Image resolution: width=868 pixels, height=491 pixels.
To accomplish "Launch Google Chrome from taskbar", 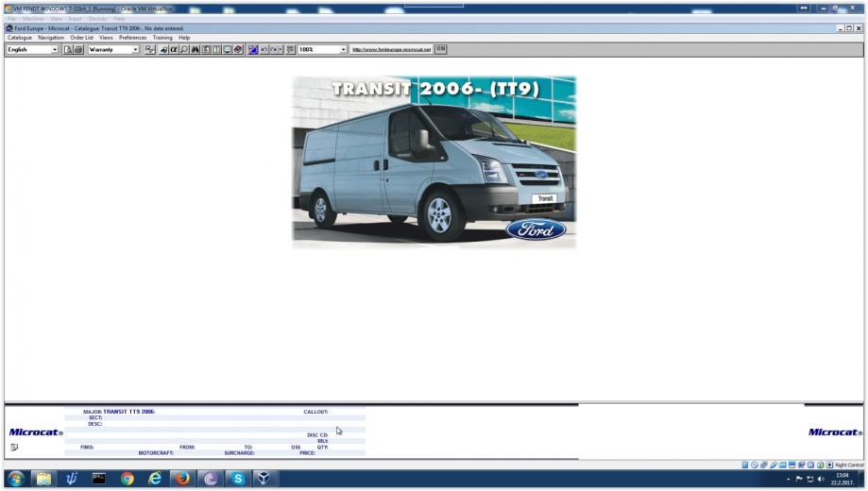I will pyautogui.click(x=127, y=479).
